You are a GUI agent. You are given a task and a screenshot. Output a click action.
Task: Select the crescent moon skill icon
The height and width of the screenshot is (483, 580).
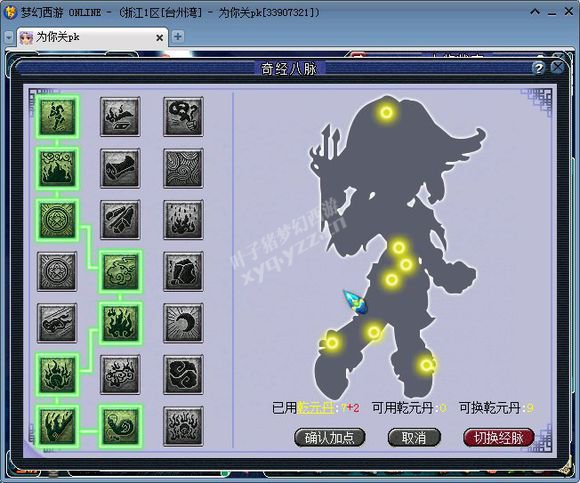click(183, 323)
